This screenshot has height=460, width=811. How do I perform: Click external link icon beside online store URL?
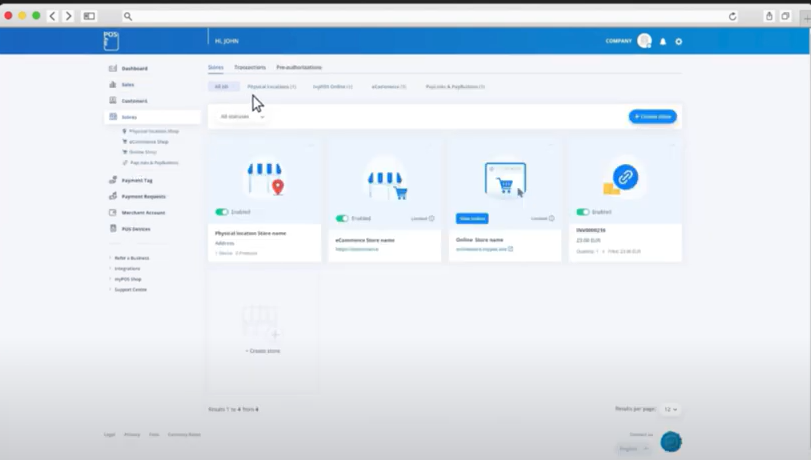(510, 249)
